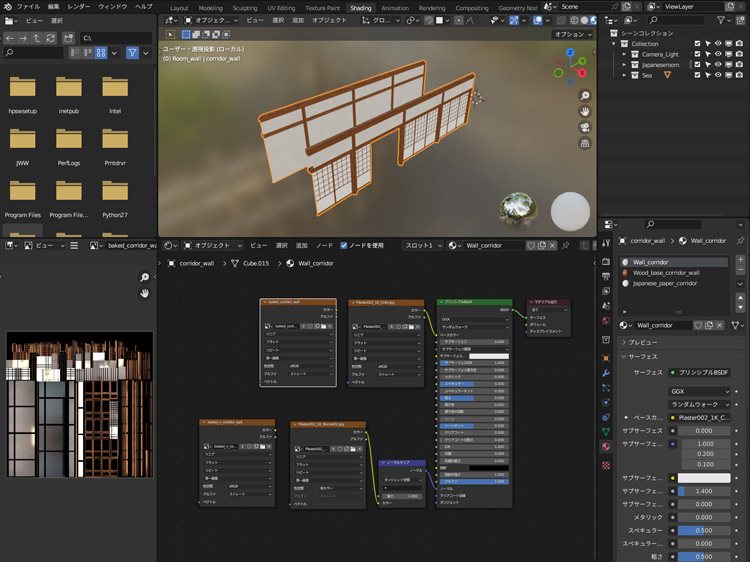750x562 pixels.
Task: Pin the material properties panel
Action: tap(740, 241)
